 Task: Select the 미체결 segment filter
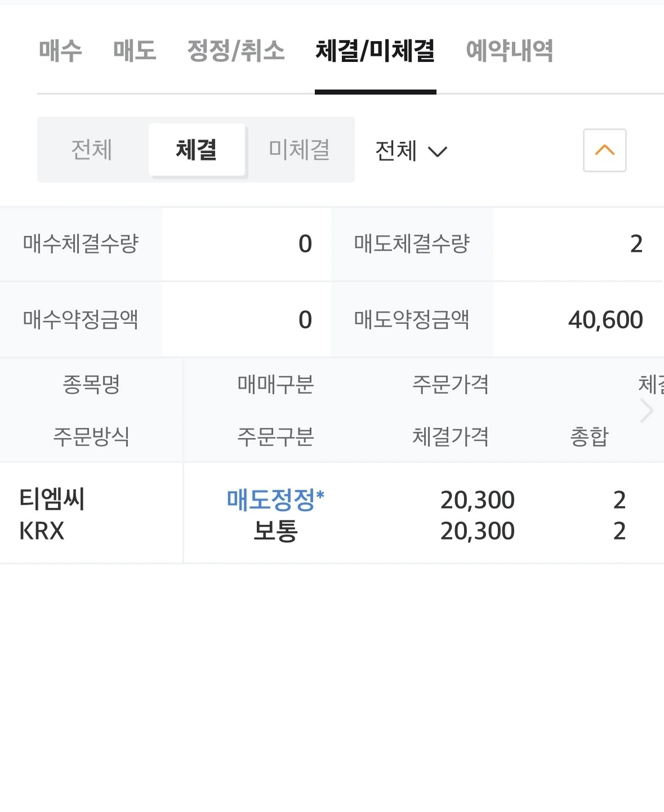click(x=299, y=150)
